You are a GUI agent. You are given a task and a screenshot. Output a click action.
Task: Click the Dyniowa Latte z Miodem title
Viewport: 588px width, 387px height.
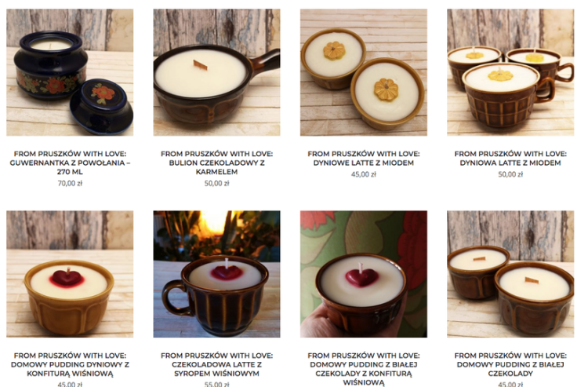[510, 158]
